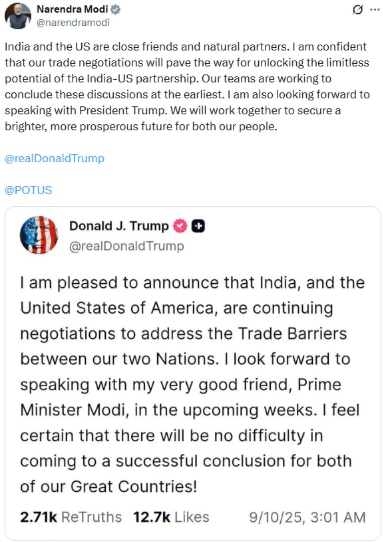Click the Narendra Modi display name
Image resolution: width=383 pixels, height=542 pixels.
coord(72,9)
